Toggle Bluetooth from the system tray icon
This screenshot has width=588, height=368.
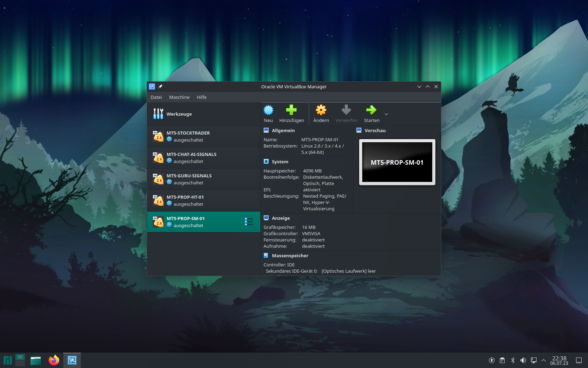[x=513, y=360]
